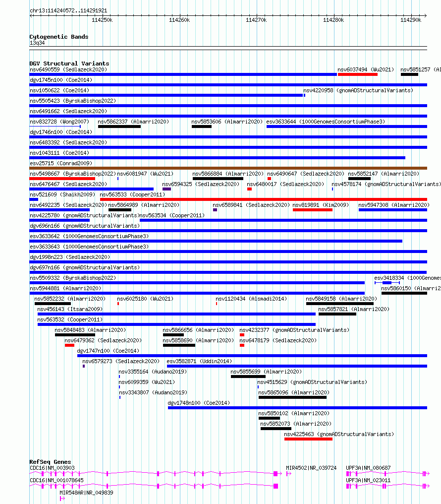Click the black bar of nsv5860150 (Almarri2020)
441x504 pixels.
point(404,293)
